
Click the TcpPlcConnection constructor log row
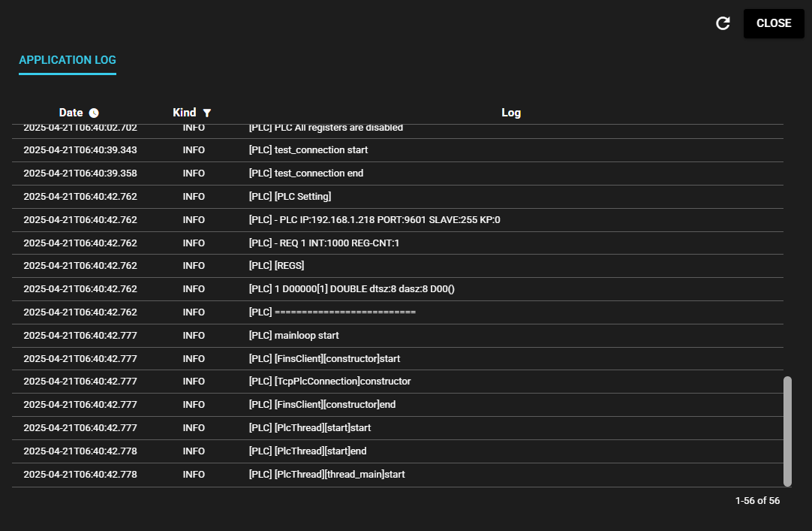[329, 382]
